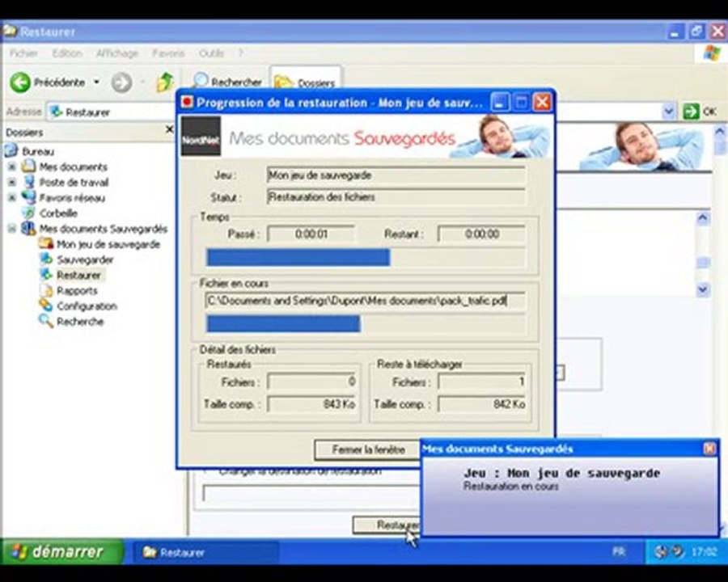The width and height of the screenshot is (728, 582).
Task: Click the first system tray icon
Action: coord(661,551)
